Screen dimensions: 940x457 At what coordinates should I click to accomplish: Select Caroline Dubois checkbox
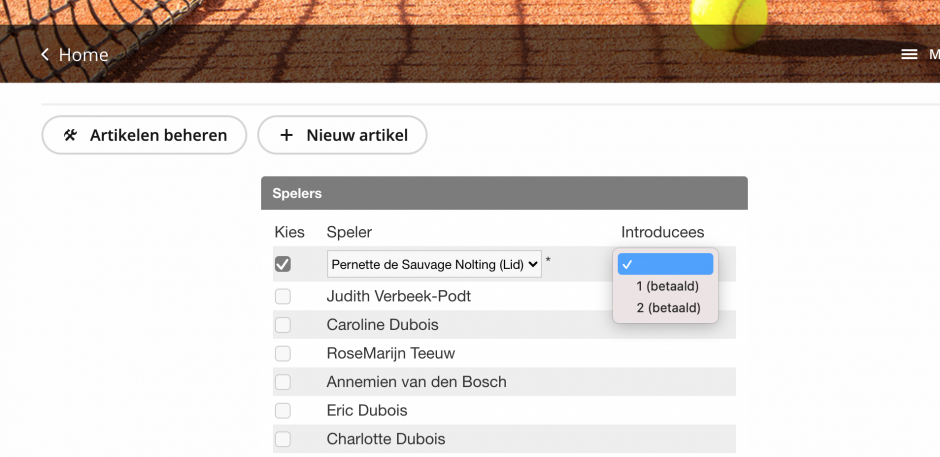283,325
